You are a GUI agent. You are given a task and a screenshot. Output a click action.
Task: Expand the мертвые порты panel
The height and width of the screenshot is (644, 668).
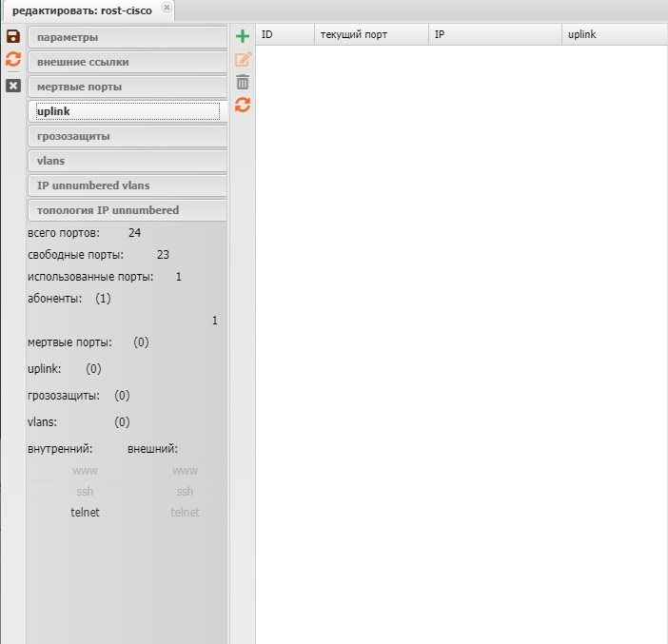(128, 87)
